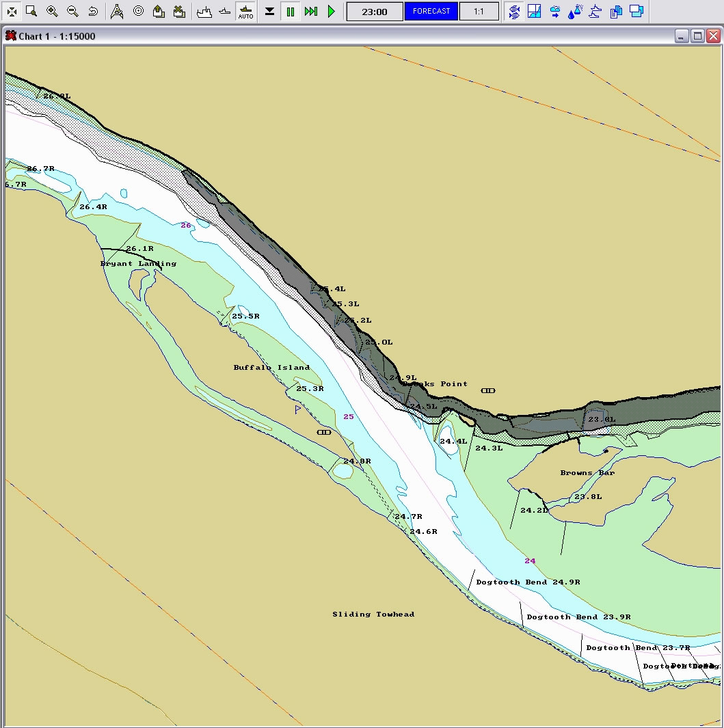Toggle the AUTO ship mode button
Viewport: 724px width, 728px height.
pos(245,12)
